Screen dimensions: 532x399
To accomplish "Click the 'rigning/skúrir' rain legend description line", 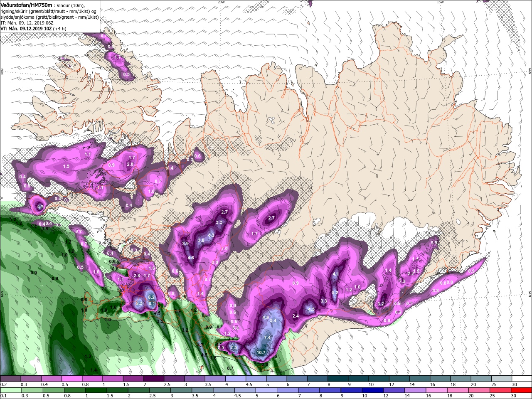I will pos(48,12).
